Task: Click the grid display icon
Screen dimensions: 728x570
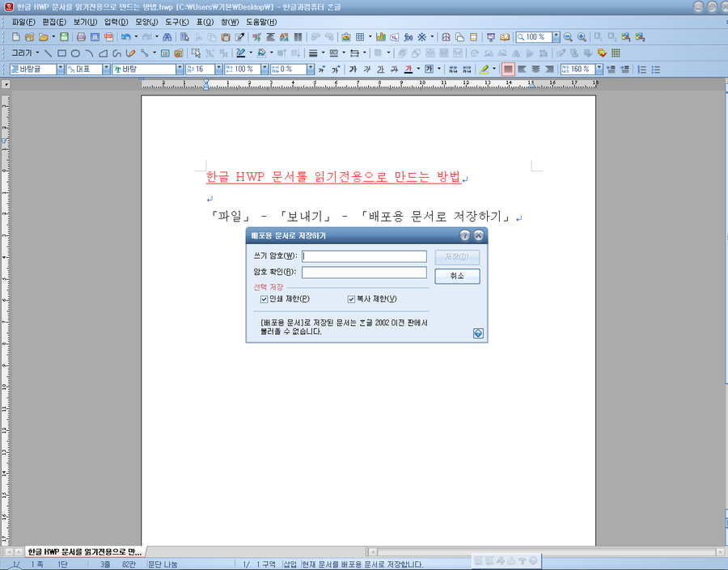Action: (616, 53)
